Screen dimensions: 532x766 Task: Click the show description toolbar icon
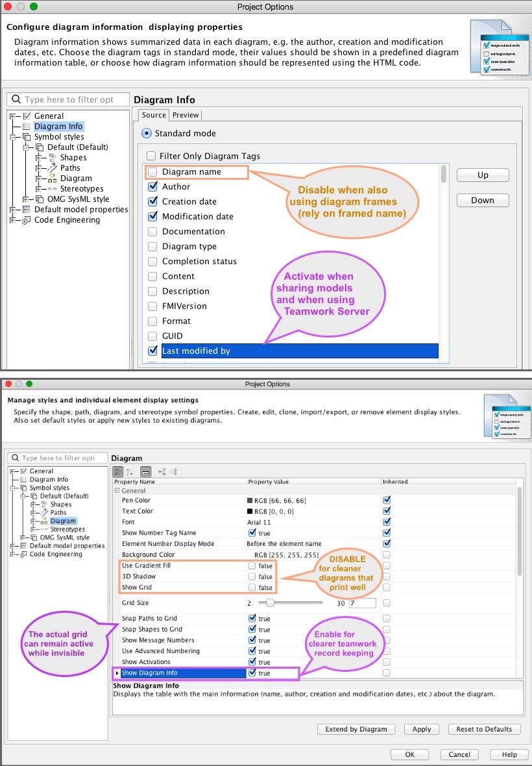tap(145, 472)
